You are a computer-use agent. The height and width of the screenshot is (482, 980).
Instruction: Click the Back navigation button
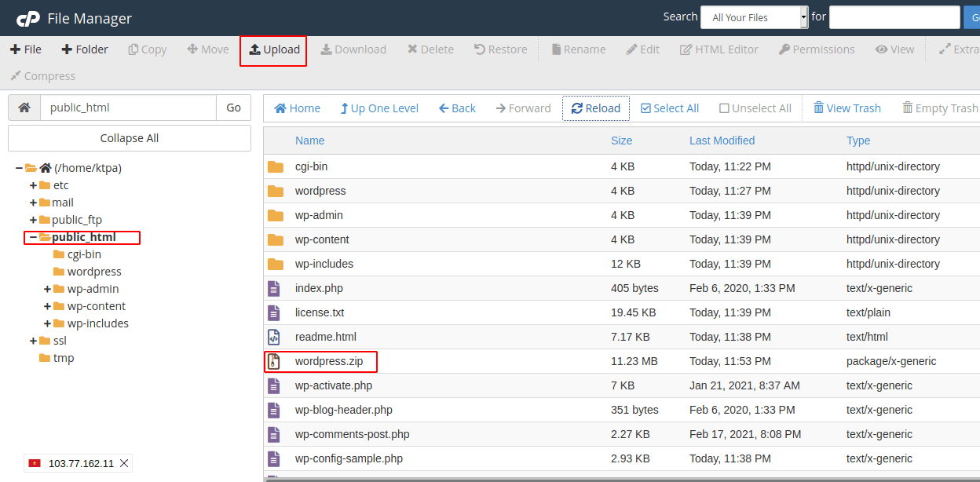(x=457, y=108)
